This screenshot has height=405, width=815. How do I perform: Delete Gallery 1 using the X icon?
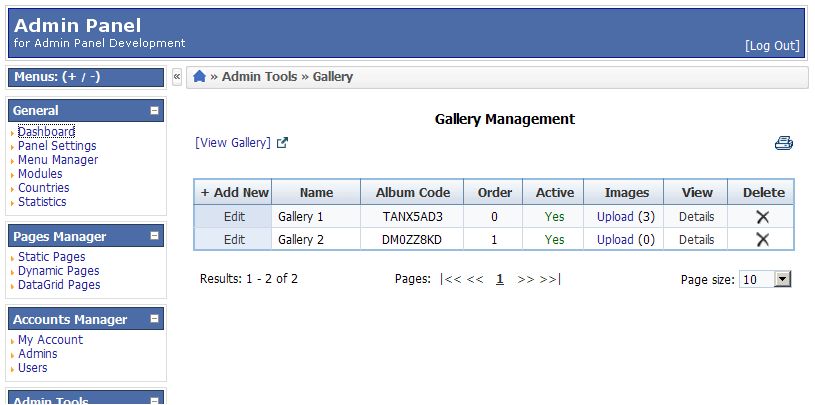coord(762,216)
